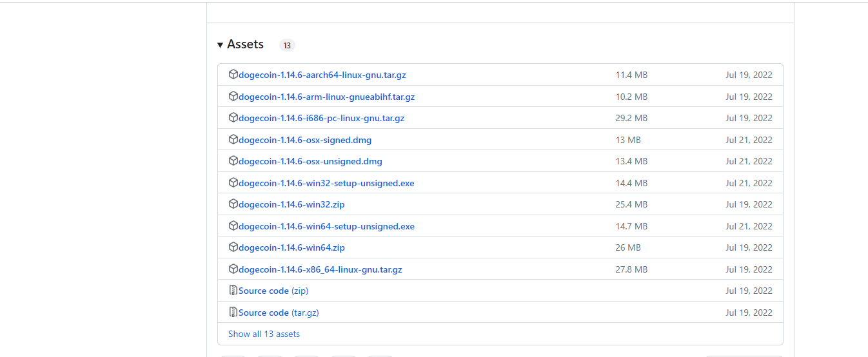Click the date on the win32.zip row
868x357 pixels.
point(749,204)
